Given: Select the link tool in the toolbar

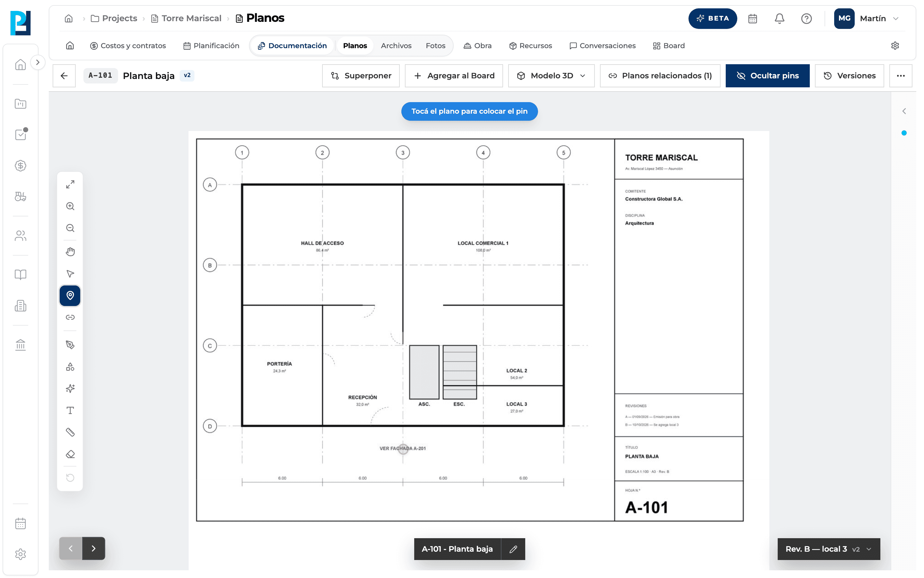Looking at the screenshot, I should point(70,317).
